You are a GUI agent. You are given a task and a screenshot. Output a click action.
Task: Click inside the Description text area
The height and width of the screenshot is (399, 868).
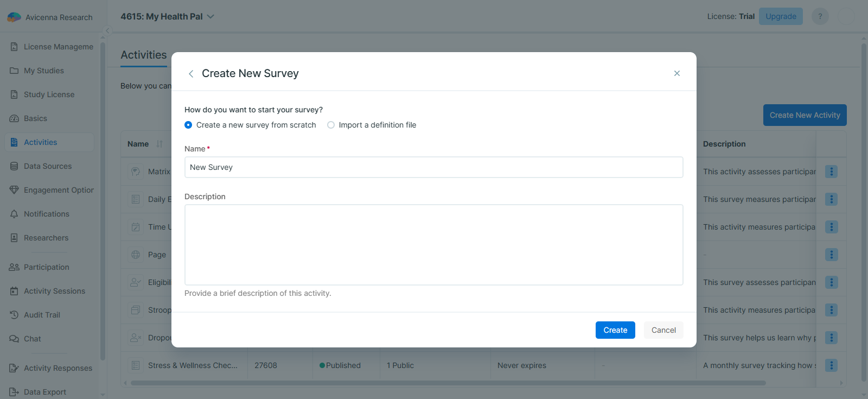433,244
